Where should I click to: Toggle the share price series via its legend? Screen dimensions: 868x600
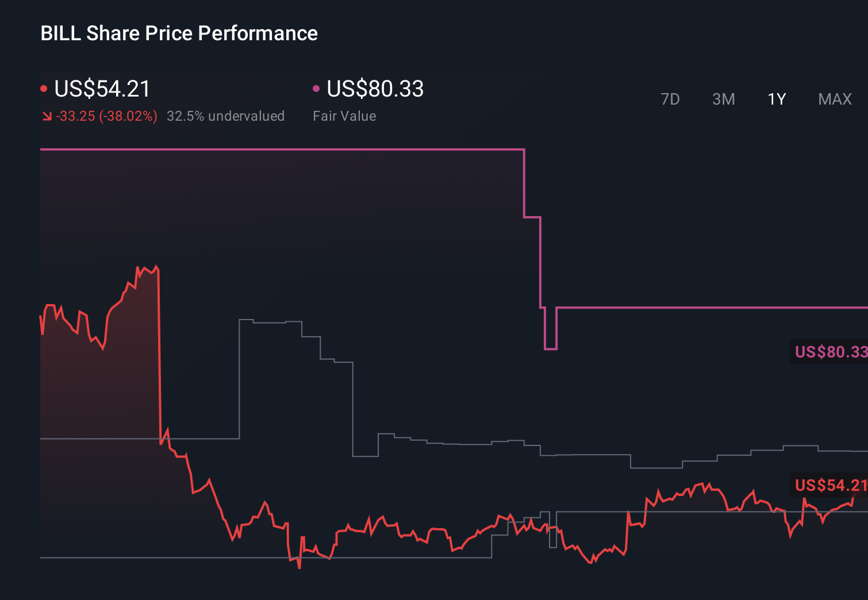(101, 89)
